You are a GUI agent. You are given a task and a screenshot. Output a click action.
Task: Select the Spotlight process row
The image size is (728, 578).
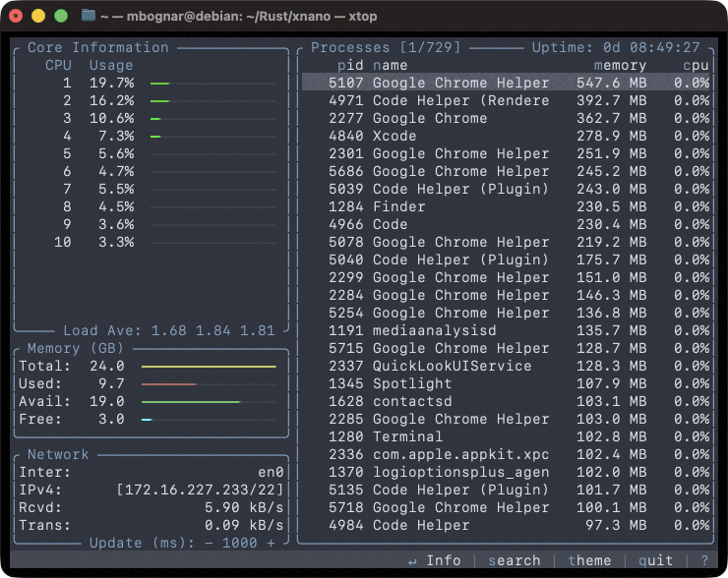[x=506, y=383]
